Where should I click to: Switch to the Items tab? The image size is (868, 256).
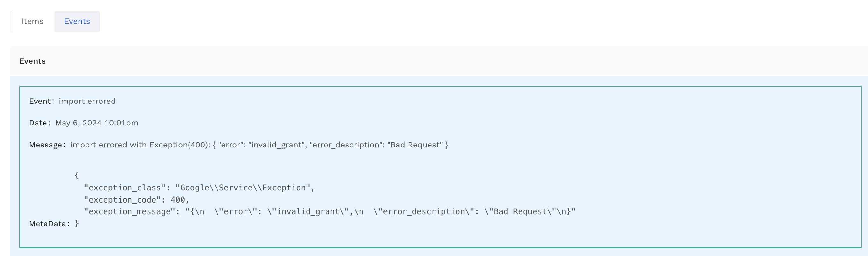(32, 21)
